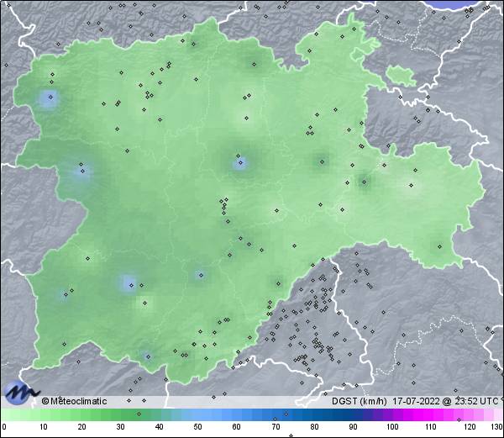Screen dimensions: 504x438
Task: Click the small green exclave region in northeast
Action: tap(402, 76)
